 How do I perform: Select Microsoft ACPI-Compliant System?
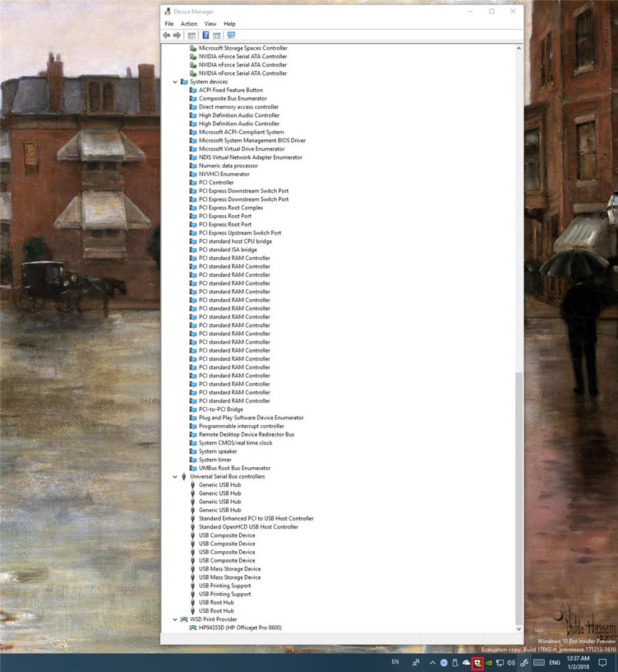(241, 132)
